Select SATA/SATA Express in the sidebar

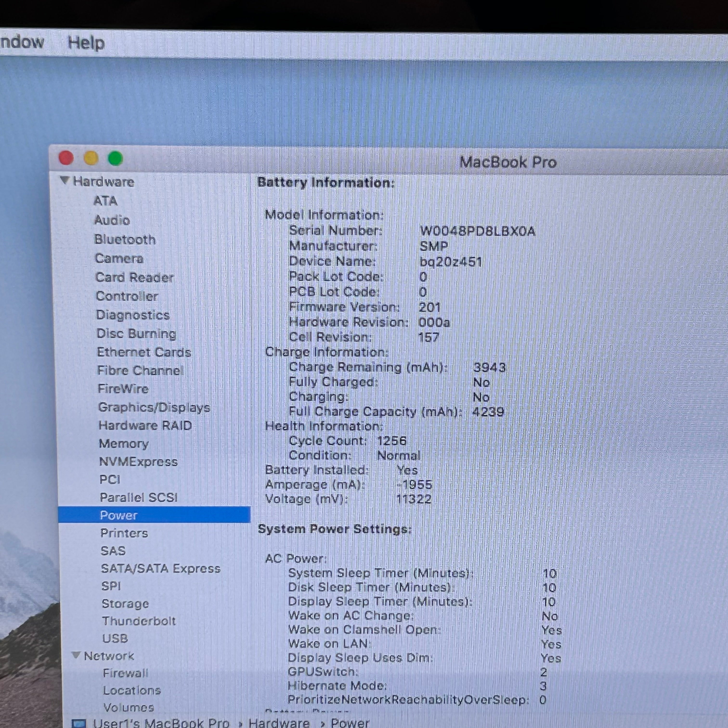161,568
